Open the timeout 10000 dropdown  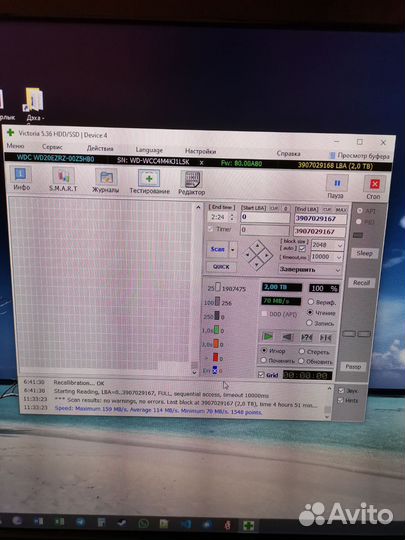(x=326, y=257)
